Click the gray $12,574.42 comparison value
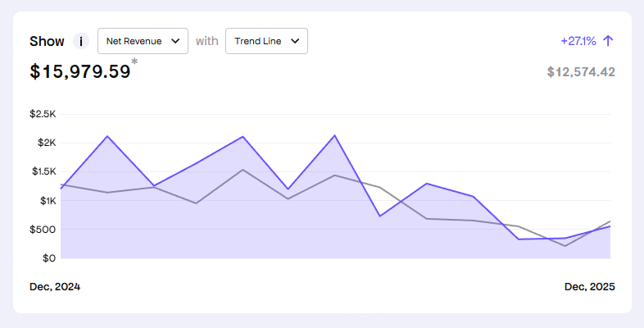Image resolution: width=644 pixels, height=328 pixels. point(581,72)
